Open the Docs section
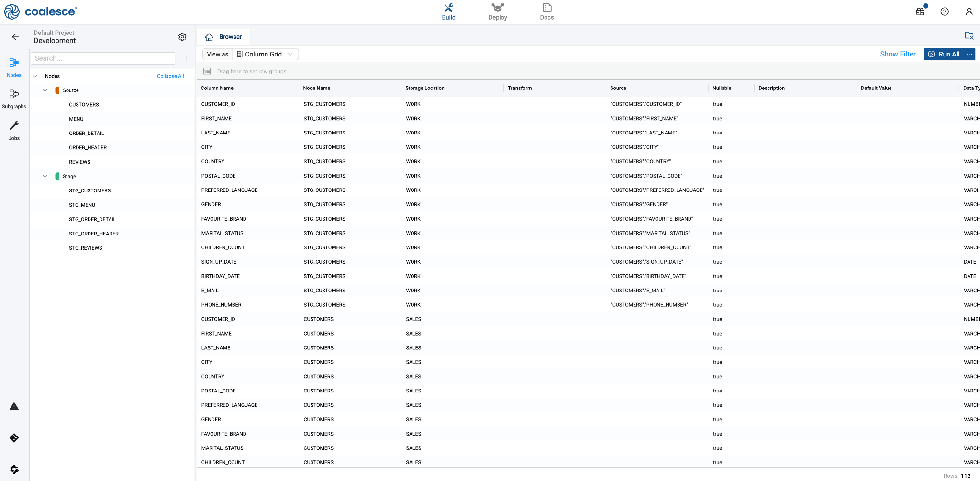 tap(547, 12)
